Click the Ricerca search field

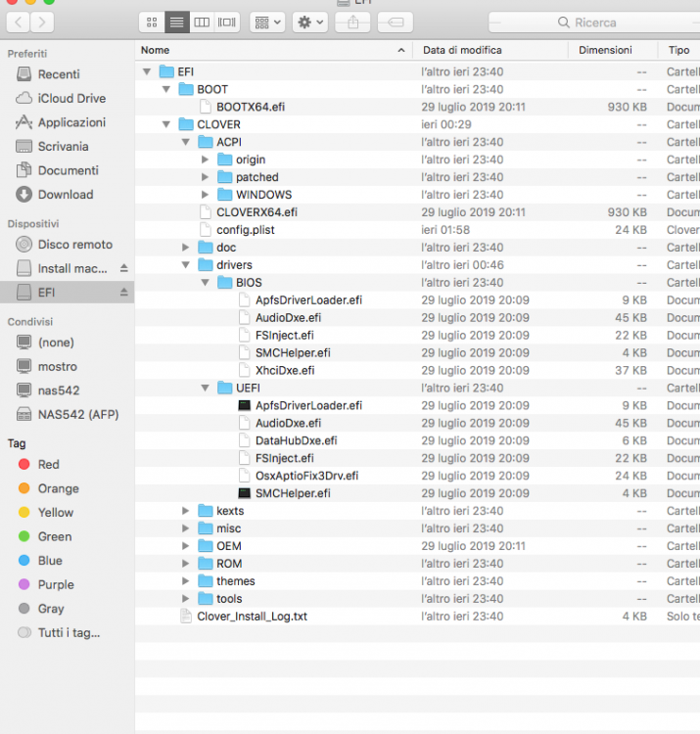(594, 22)
